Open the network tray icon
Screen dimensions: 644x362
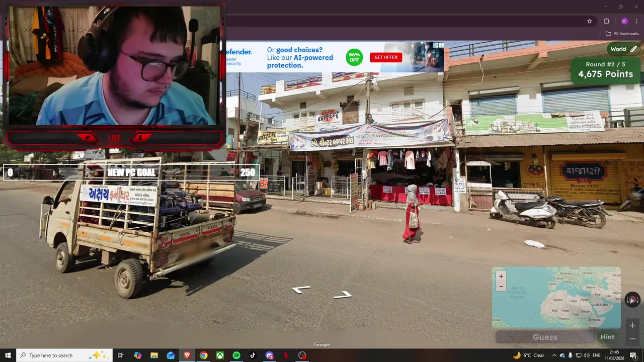578,355
